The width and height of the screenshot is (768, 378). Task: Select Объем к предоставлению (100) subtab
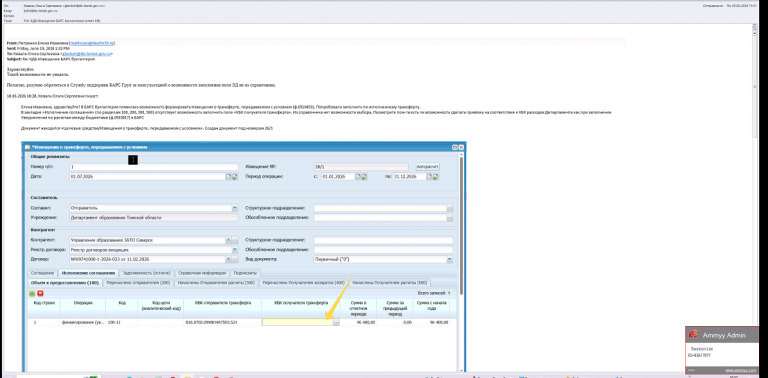(65, 283)
